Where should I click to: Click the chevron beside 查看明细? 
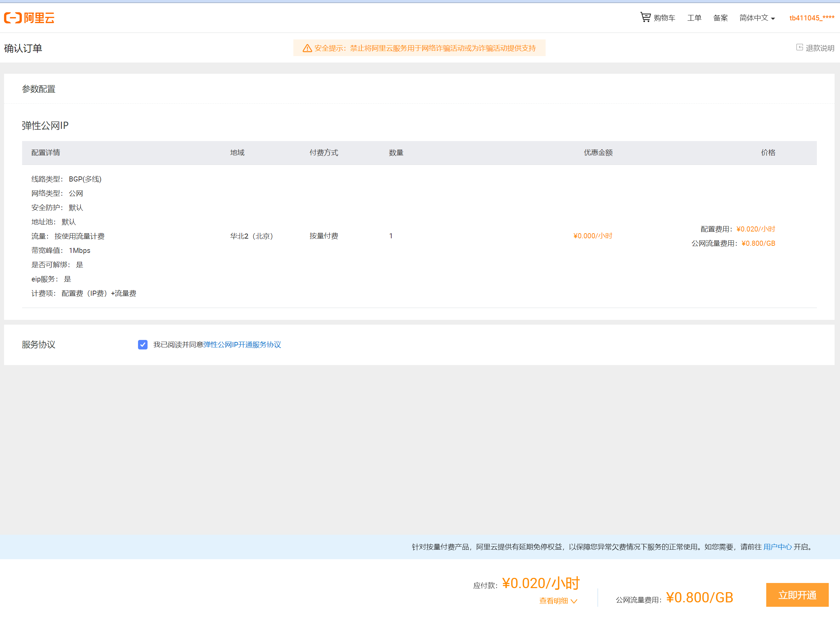[574, 601]
